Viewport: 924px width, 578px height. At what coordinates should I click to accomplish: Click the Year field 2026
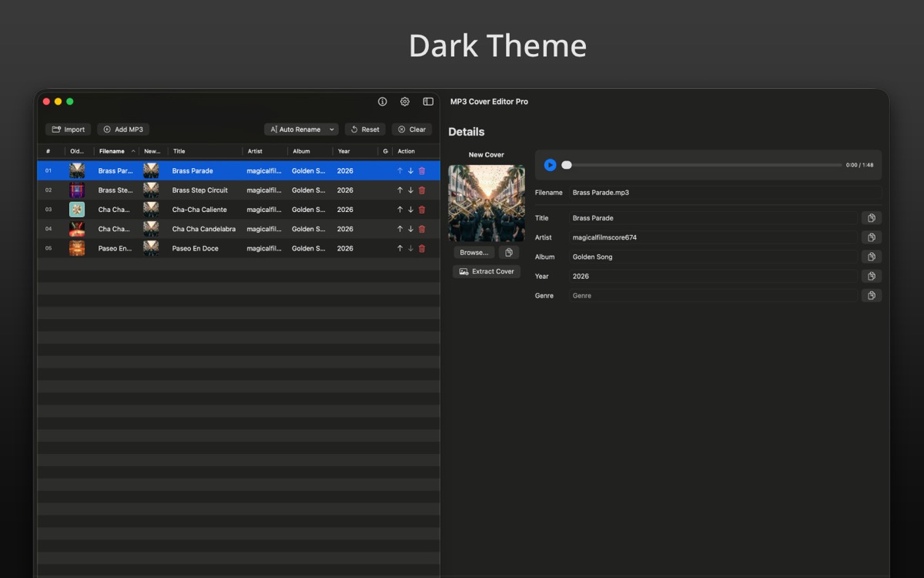pos(713,276)
